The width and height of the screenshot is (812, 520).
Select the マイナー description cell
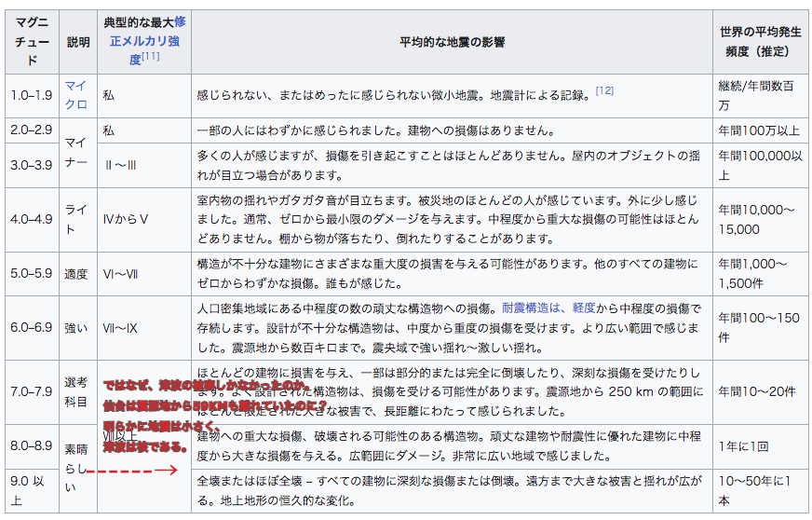78,153
